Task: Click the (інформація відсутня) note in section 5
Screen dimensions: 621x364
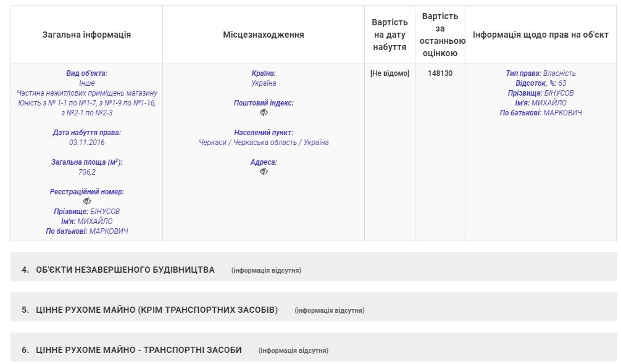Action: (x=330, y=310)
